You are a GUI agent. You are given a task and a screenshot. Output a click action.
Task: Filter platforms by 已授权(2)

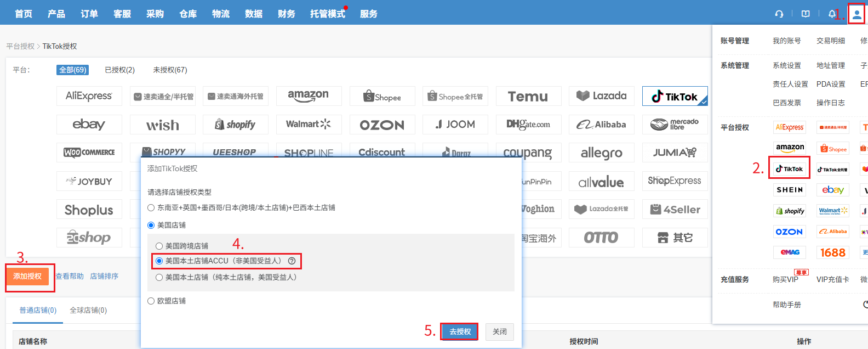[x=119, y=70]
